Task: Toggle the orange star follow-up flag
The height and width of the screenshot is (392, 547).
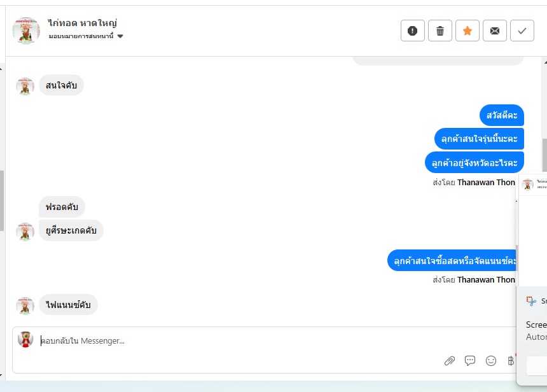Action: (x=467, y=31)
